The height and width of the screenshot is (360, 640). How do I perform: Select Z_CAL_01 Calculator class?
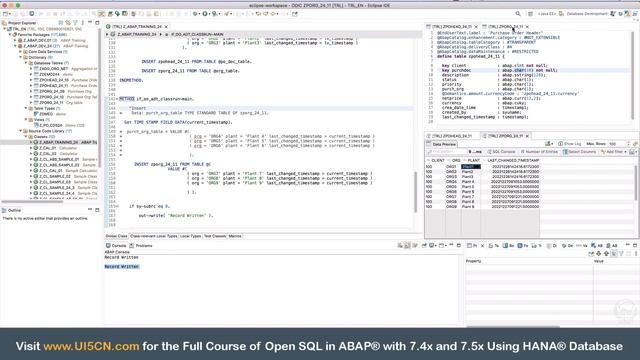(55, 148)
